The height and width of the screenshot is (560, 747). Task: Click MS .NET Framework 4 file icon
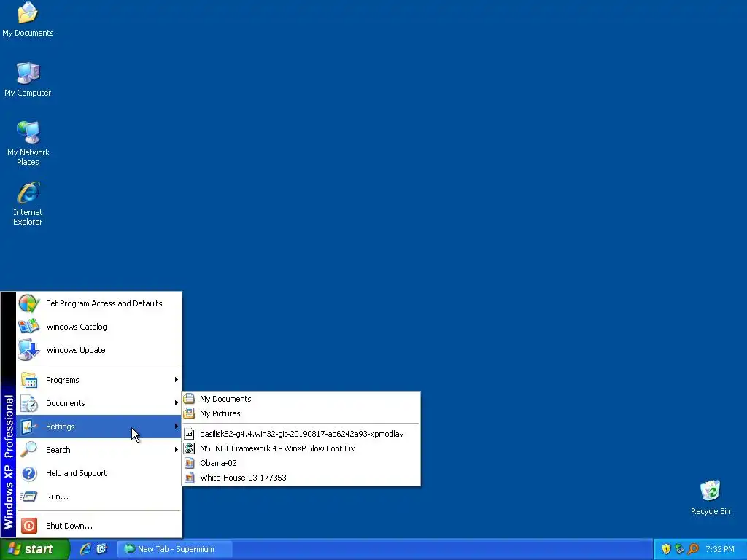pos(189,448)
